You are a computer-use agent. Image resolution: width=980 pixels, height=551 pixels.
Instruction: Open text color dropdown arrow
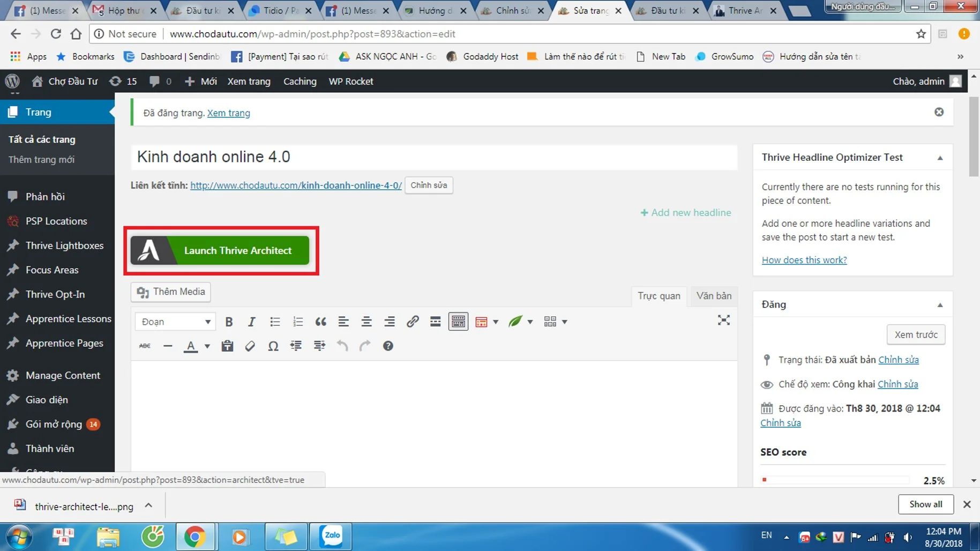point(207,346)
